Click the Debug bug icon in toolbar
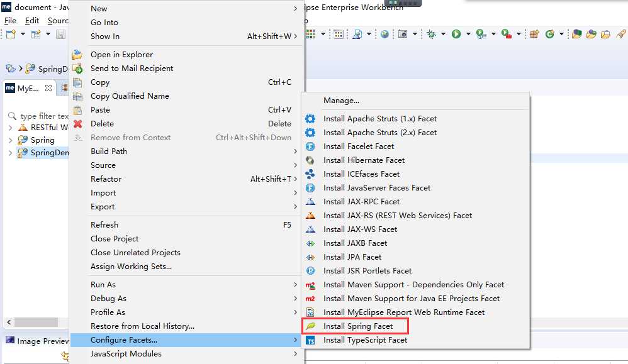This screenshot has height=364, width=628. point(431,35)
